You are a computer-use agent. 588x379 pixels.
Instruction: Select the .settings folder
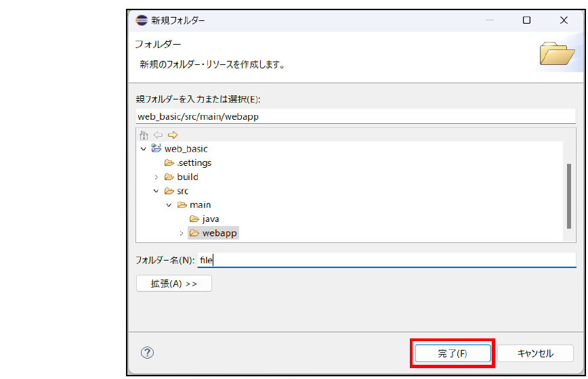[x=194, y=163]
